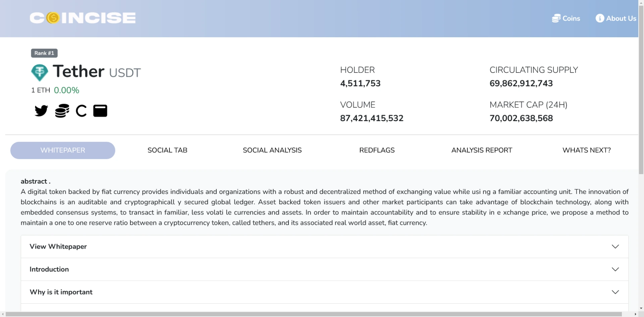Click the Coincise logo

pos(83,18)
